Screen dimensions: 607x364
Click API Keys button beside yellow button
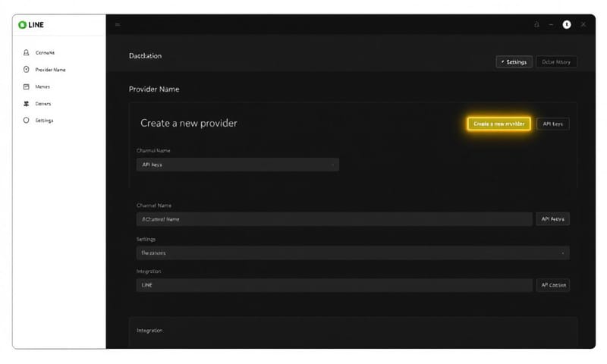click(x=552, y=124)
